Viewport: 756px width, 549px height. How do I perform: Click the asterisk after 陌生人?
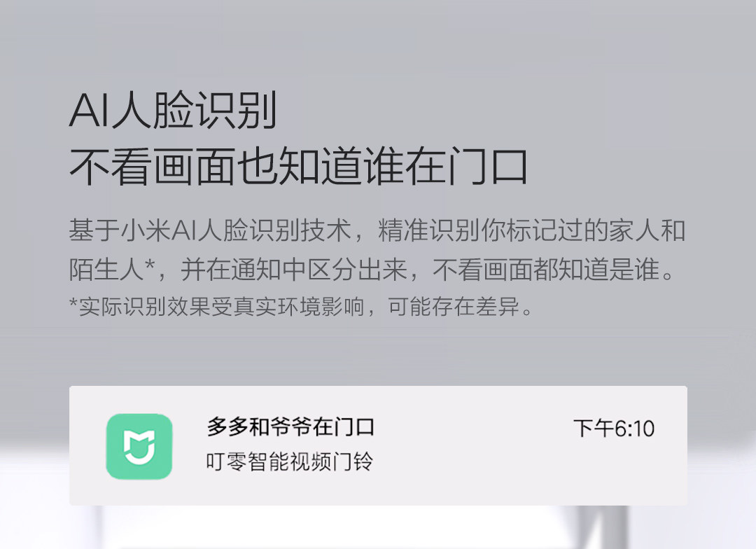pos(150,265)
